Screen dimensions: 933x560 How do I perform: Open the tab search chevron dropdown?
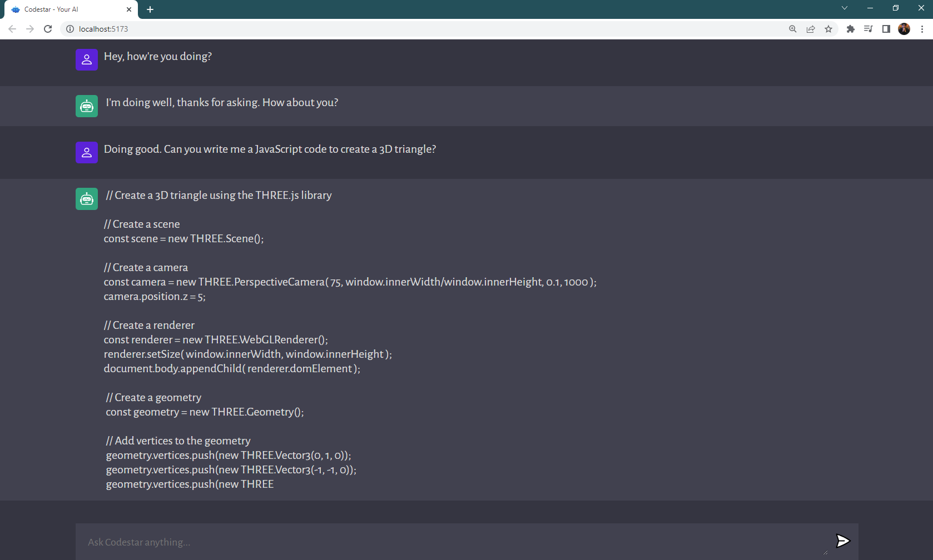point(845,8)
